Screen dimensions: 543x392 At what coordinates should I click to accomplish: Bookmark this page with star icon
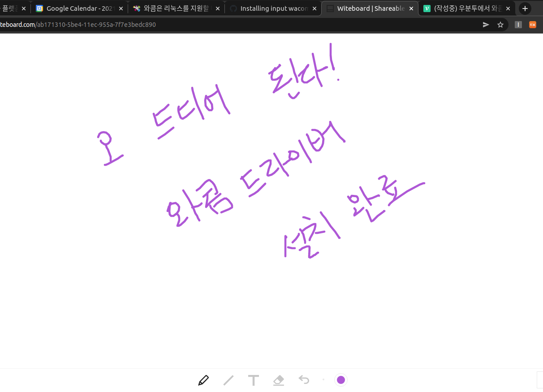500,25
